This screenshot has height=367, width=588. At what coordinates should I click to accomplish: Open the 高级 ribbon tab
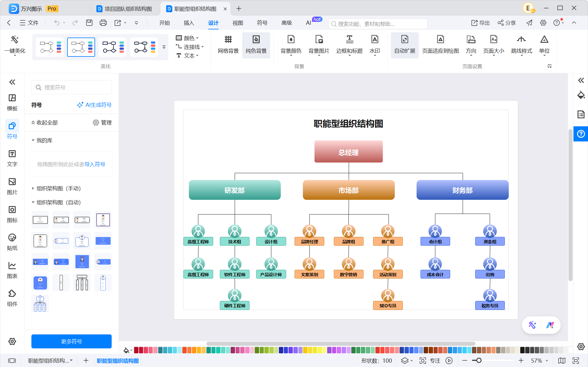pos(286,23)
